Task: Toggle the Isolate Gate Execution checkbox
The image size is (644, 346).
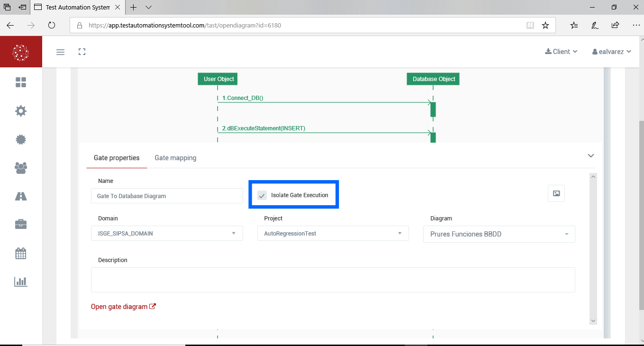Action: pos(262,195)
